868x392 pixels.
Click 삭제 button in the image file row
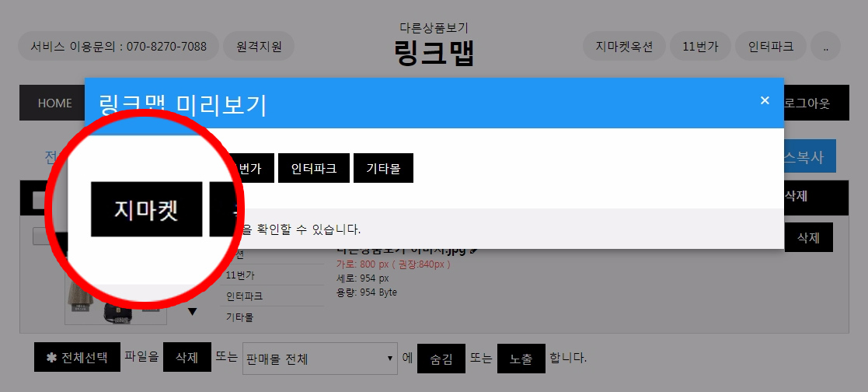click(808, 237)
